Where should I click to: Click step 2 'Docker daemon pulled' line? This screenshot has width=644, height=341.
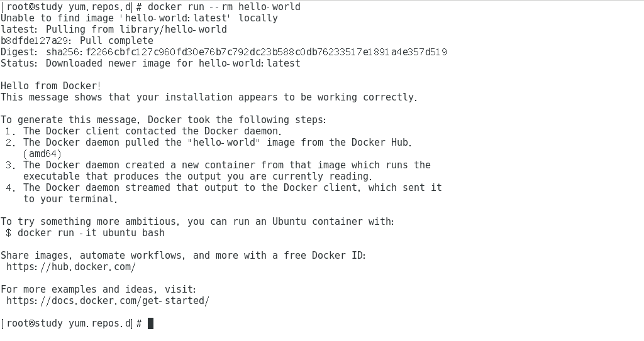point(209,143)
